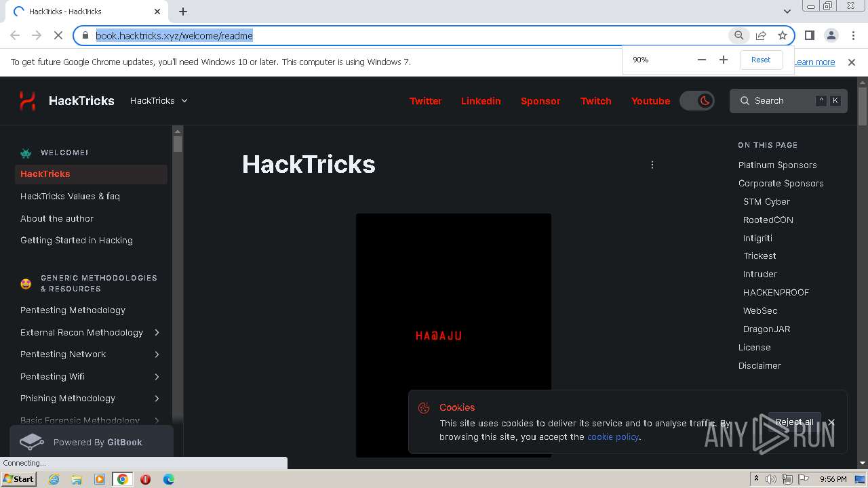Bookmark this page with star icon
868x488 pixels.
[x=783, y=35]
